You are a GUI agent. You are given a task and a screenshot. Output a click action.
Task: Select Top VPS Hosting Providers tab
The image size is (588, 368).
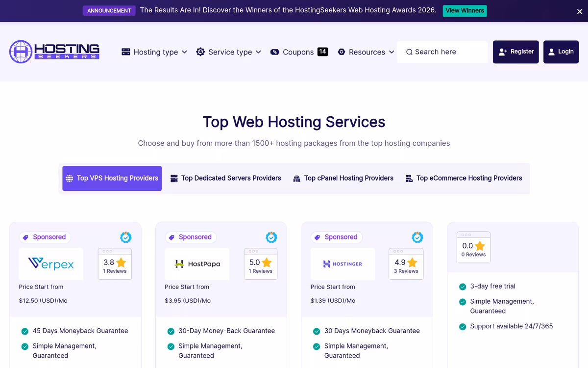pyautogui.click(x=112, y=178)
